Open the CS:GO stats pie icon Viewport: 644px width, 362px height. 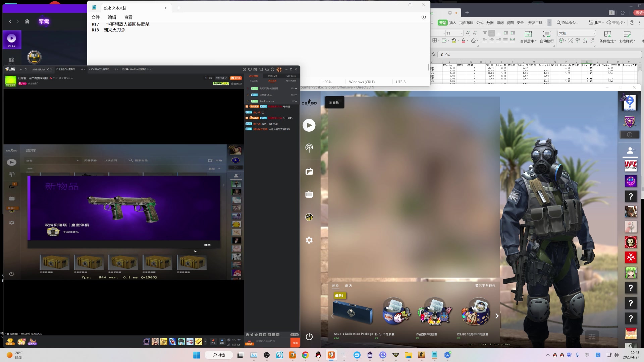click(x=309, y=217)
